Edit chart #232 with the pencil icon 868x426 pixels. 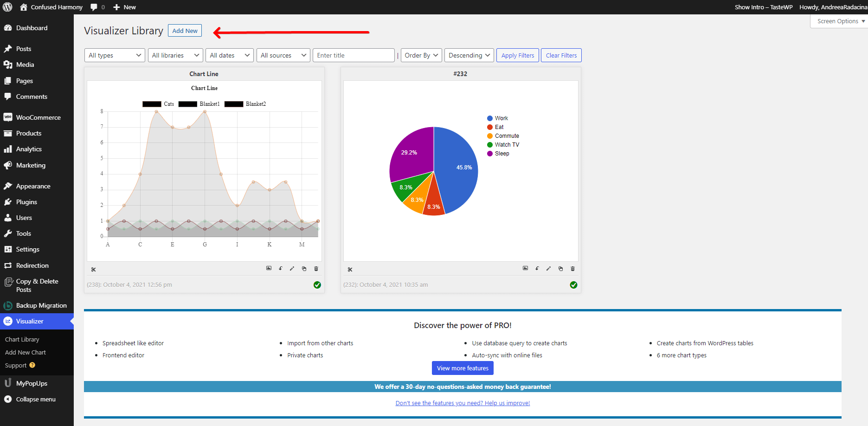pos(548,269)
